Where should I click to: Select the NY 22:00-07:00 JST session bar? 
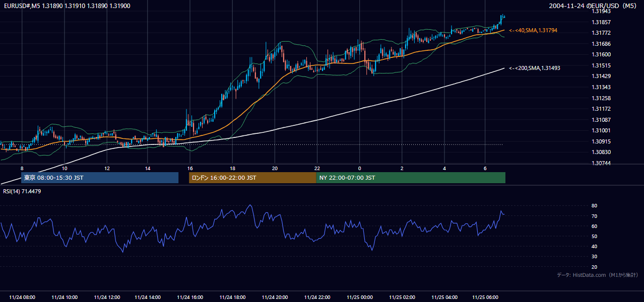tap(411, 178)
